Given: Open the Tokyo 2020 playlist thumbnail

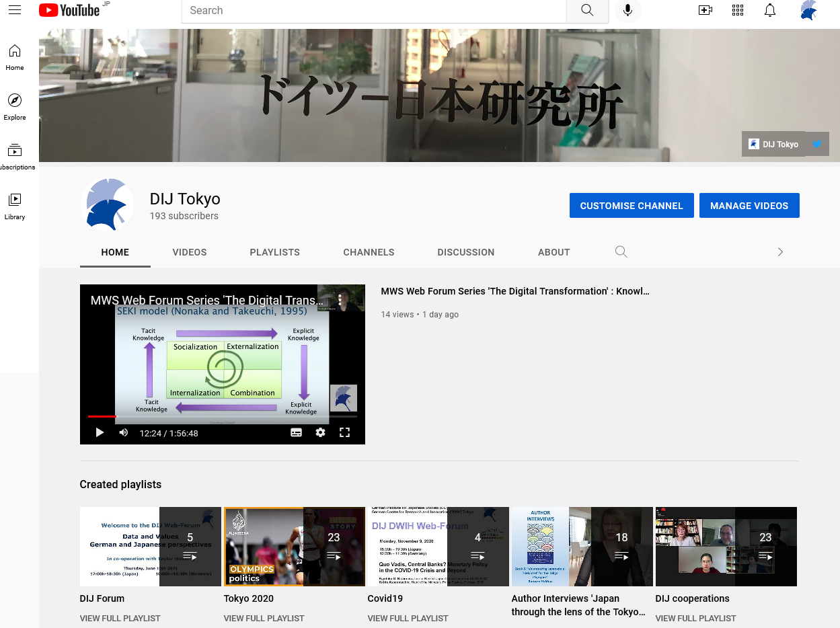Looking at the screenshot, I should [295, 547].
